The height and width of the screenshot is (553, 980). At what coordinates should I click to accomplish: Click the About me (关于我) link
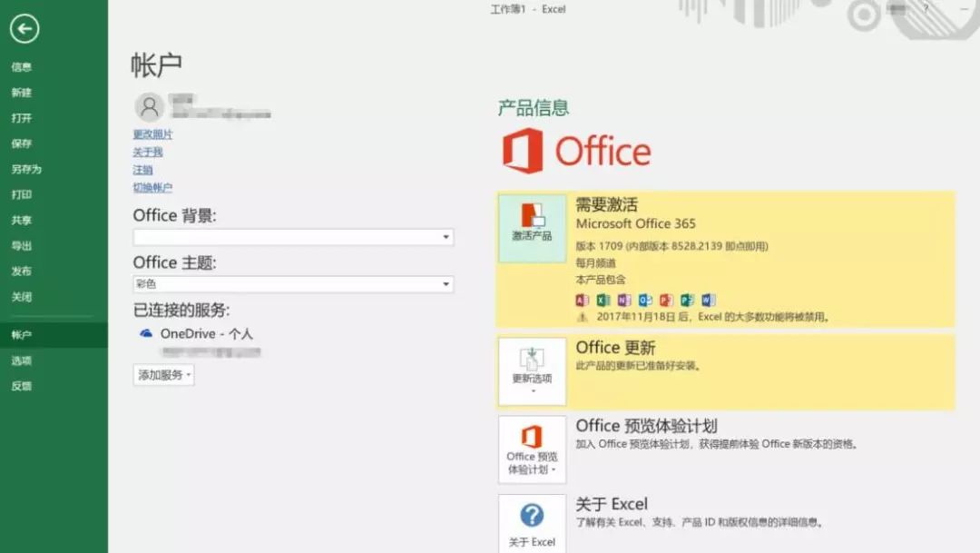[148, 152]
